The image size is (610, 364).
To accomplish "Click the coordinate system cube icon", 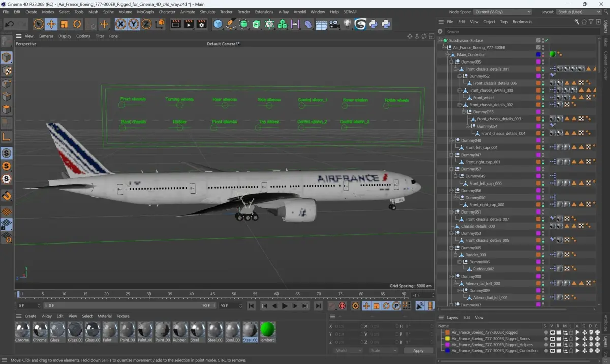I will tap(160, 24).
